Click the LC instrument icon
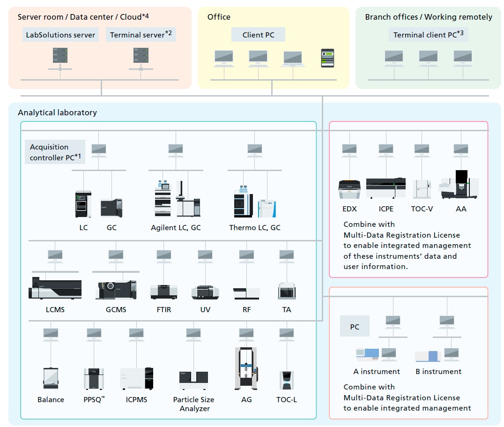 point(83,204)
